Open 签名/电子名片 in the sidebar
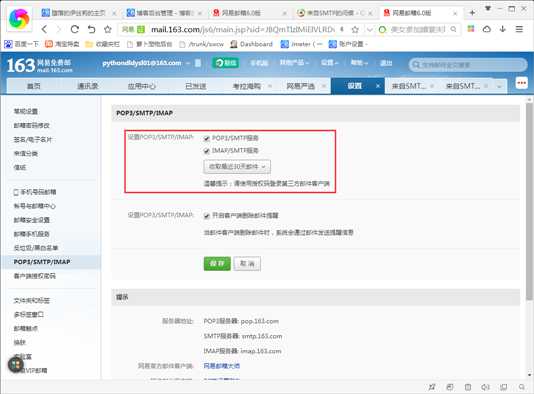This screenshot has width=534, height=394. (x=33, y=140)
